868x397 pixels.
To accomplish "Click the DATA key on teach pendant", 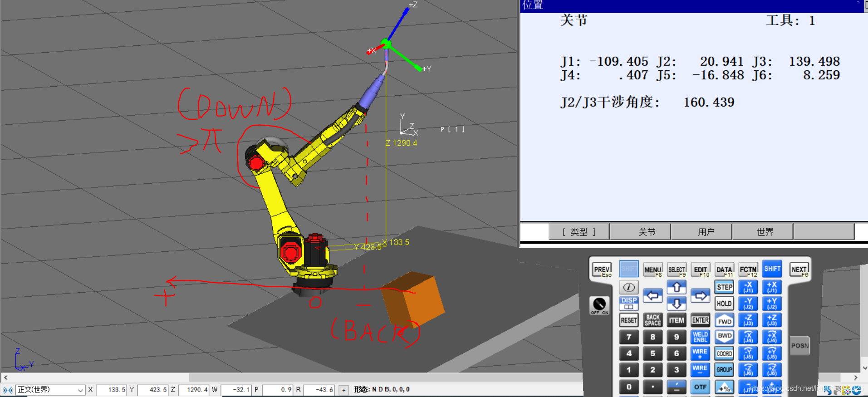I will [724, 270].
